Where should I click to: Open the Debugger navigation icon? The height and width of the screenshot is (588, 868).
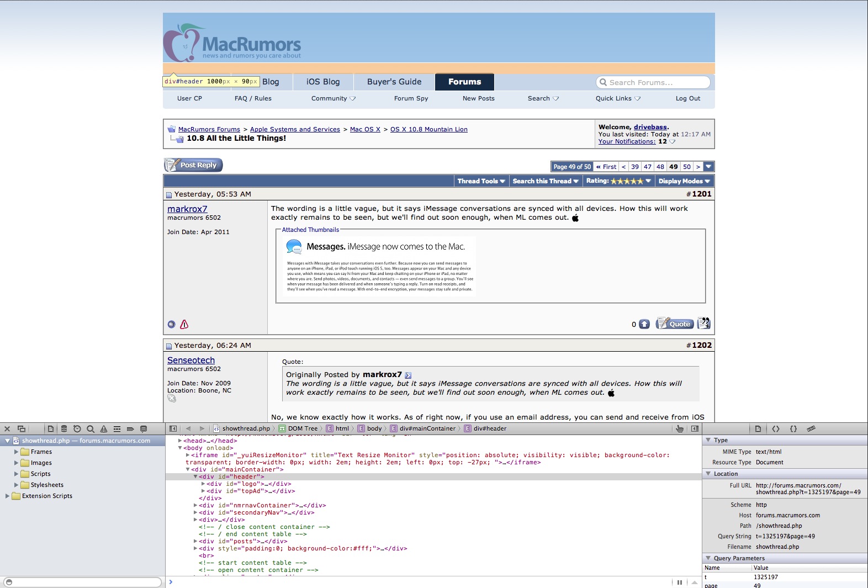(117, 429)
